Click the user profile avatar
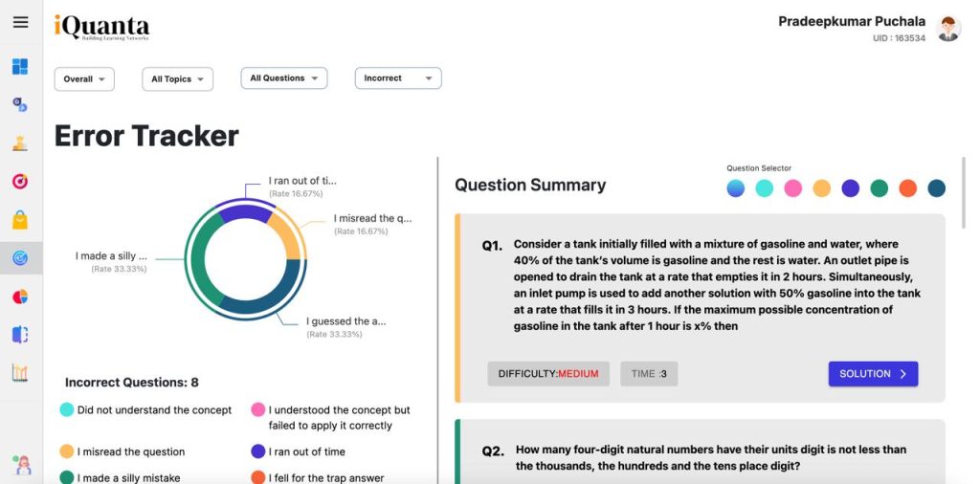 coord(948,30)
